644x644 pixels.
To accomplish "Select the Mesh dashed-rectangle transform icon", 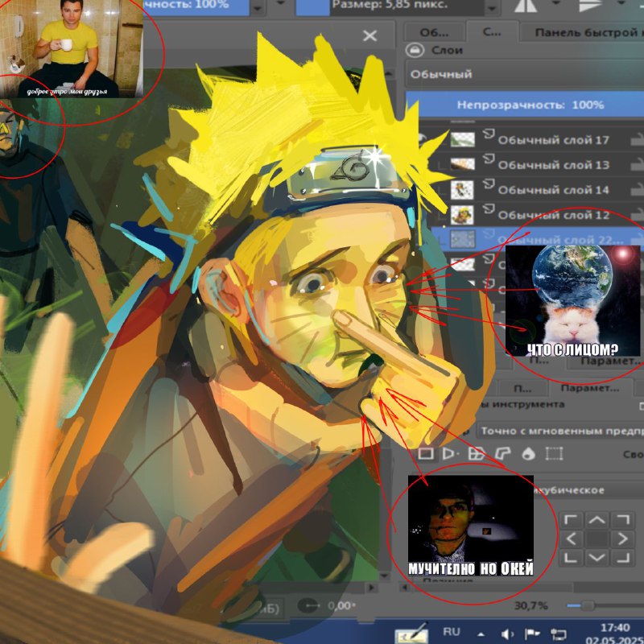I will (554, 453).
